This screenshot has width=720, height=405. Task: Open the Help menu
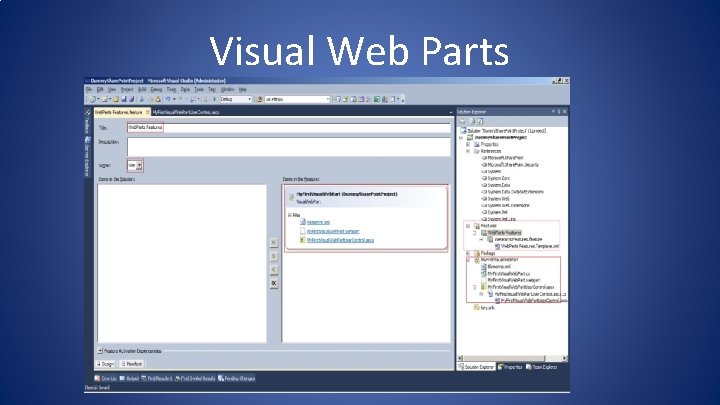click(x=242, y=90)
